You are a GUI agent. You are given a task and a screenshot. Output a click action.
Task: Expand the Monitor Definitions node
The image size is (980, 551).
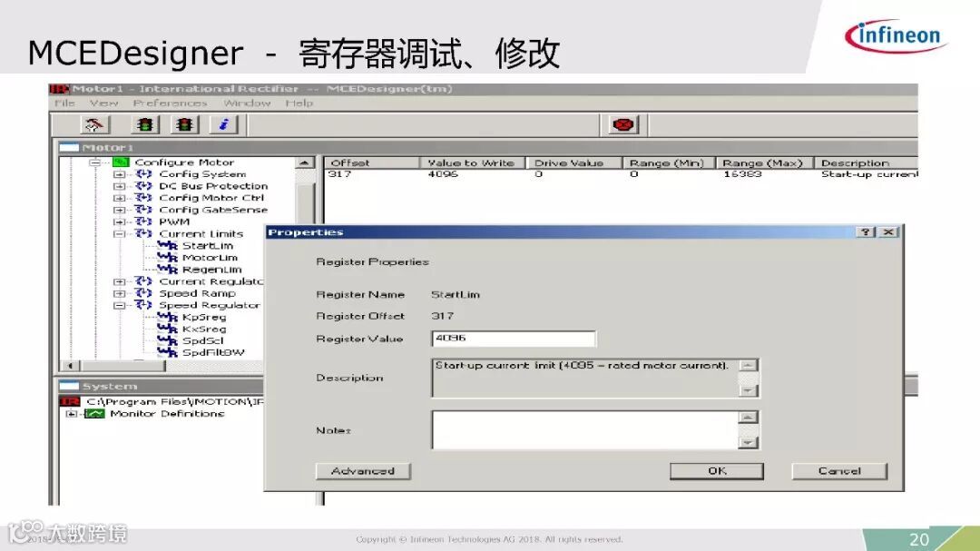pos(72,414)
